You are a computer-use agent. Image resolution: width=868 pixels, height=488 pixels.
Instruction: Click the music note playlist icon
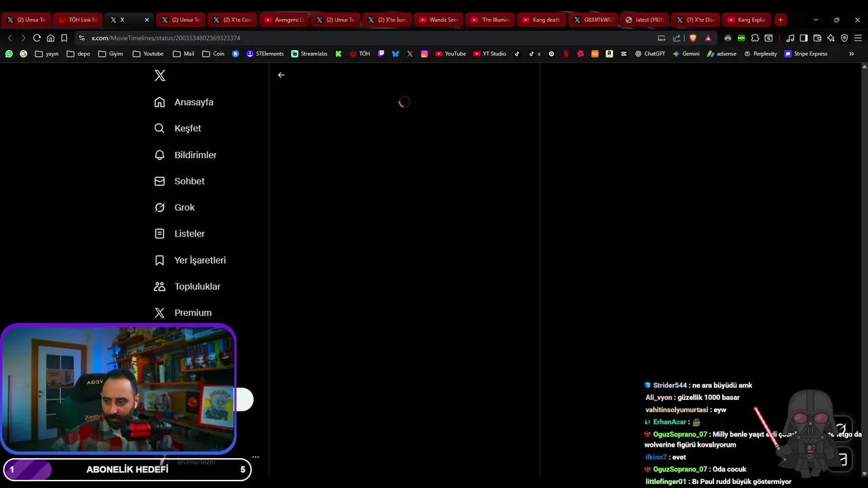tap(790, 38)
